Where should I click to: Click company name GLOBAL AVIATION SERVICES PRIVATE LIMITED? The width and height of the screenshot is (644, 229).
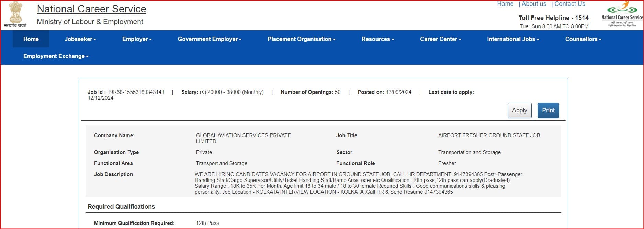(244, 138)
